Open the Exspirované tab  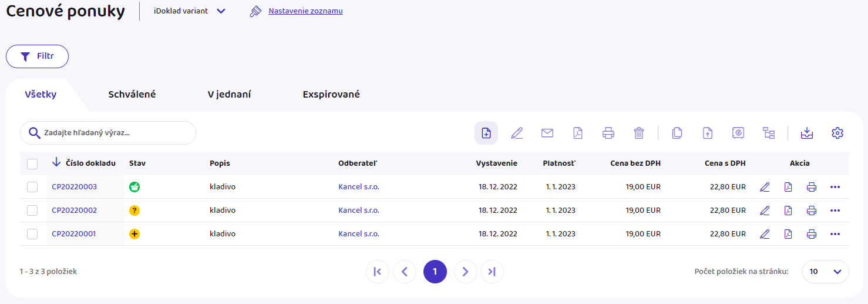(331, 94)
